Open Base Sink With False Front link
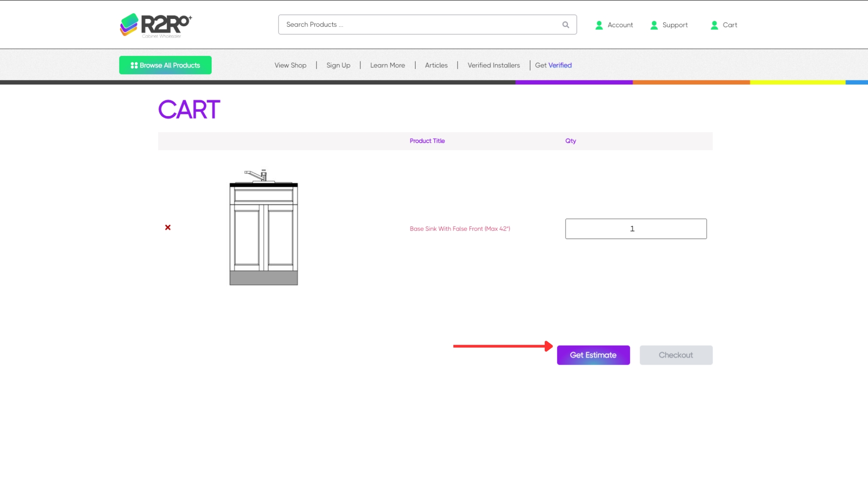The image size is (868, 488). tap(460, 229)
